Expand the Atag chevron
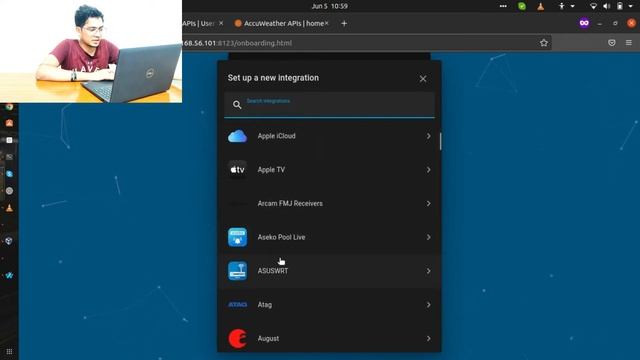 click(428, 304)
